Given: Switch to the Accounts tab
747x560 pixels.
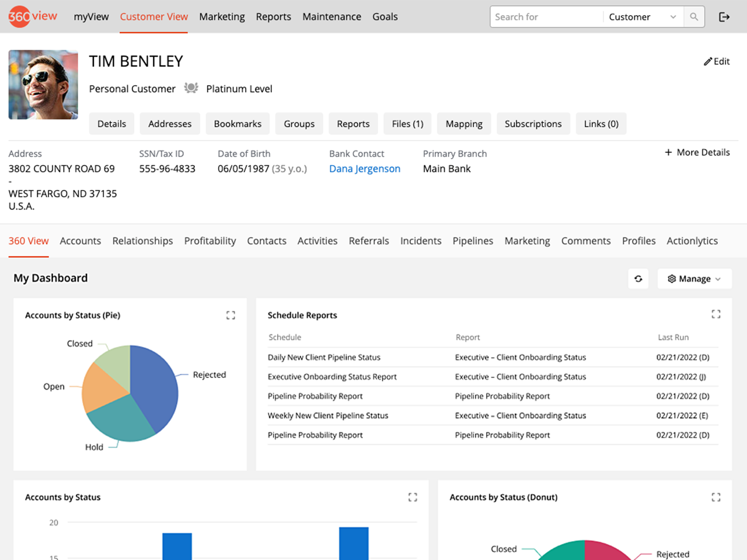Looking at the screenshot, I should click(81, 241).
